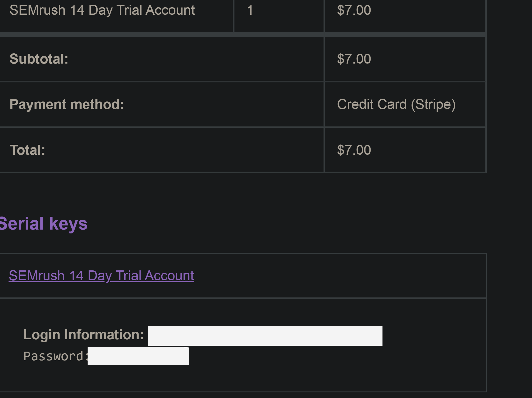Viewport: 532px width, 398px height.
Task: Click the Total label
Action: (27, 150)
